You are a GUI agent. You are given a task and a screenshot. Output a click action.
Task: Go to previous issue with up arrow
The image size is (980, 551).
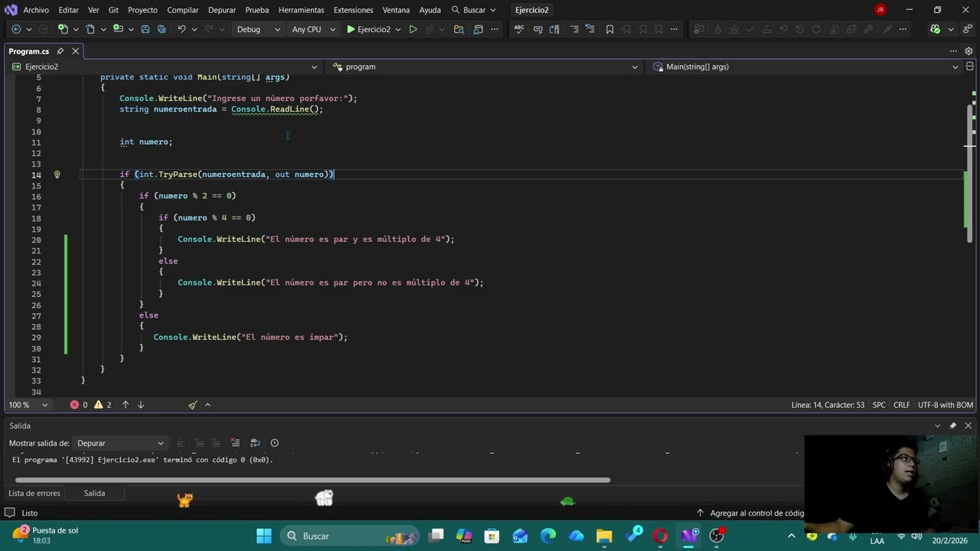click(x=126, y=405)
